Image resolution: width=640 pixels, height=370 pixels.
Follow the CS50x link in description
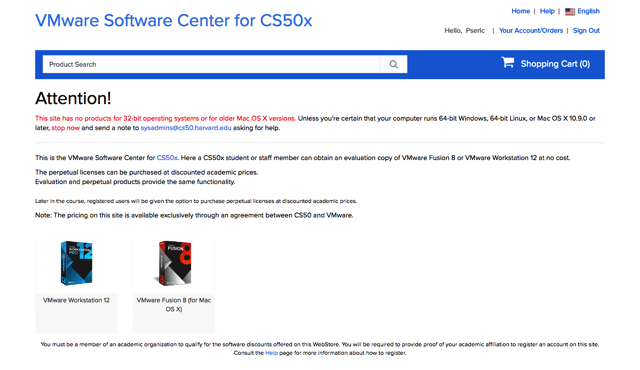click(x=167, y=157)
